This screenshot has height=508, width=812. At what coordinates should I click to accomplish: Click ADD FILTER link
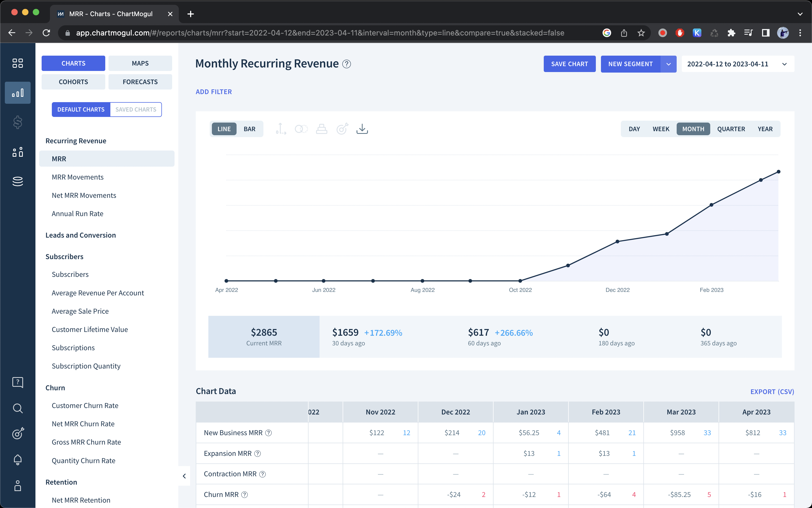click(214, 92)
